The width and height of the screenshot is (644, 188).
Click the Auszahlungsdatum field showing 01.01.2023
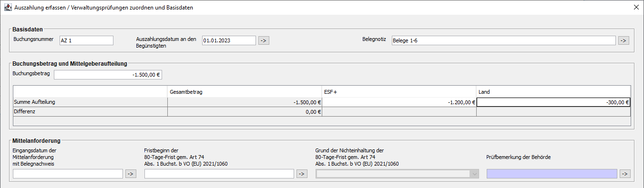229,40
